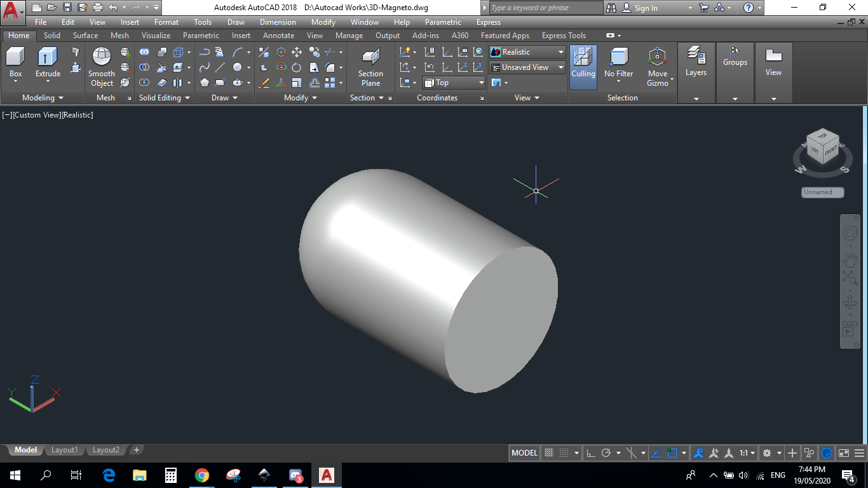Select the Erase tool in Modify panel
868x488 pixels.
[265, 83]
